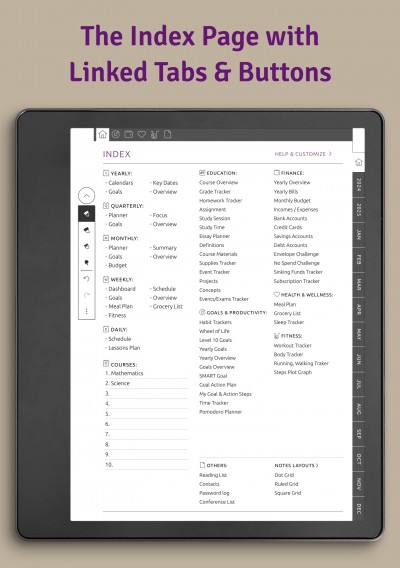Image resolution: width=400 pixels, height=568 pixels.
Task: Open the blank page notes icon
Action: tap(167, 134)
